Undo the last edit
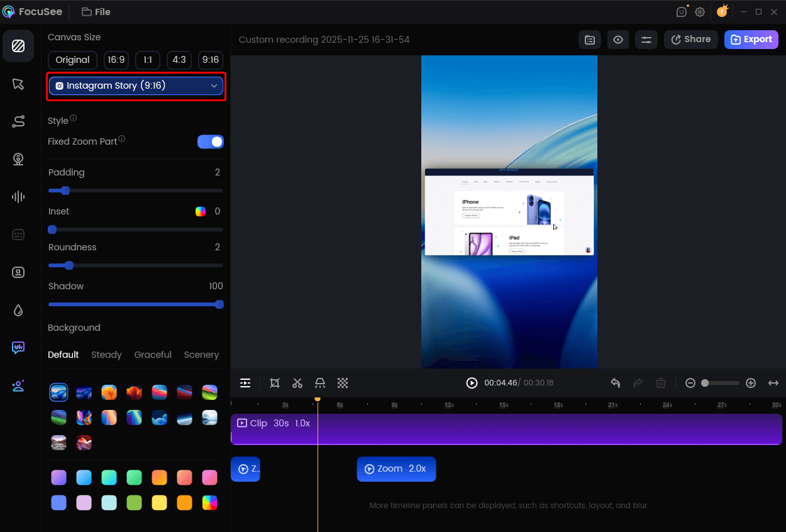Screen dimensions: 786x532 (x=615, y=382)
